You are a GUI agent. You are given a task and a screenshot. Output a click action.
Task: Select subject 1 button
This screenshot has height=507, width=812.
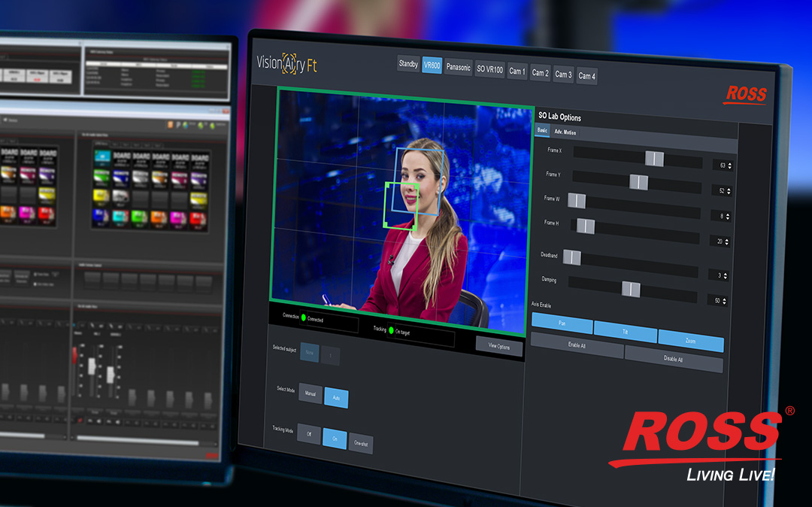click(x=330, y=356)
